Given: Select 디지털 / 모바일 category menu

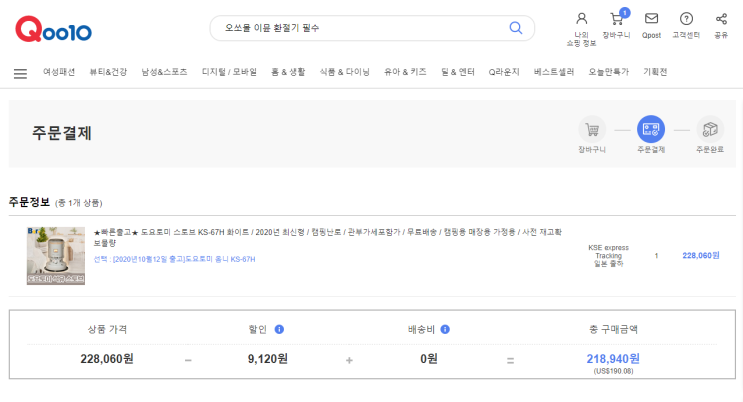Looking at the screenshot, I should [229, 72].
